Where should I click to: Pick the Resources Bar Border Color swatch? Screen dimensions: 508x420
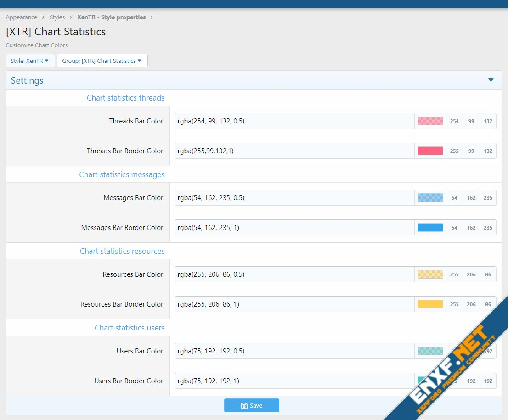pos(430,304)
